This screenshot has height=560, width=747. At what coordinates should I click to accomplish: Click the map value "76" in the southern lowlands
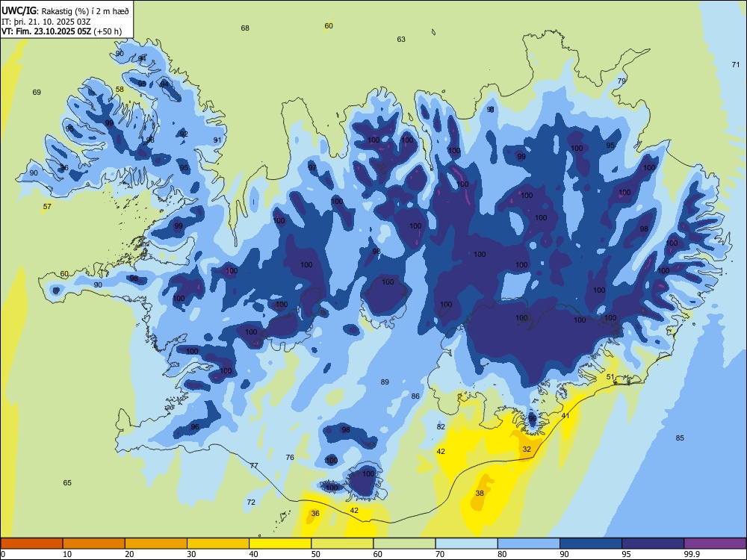[x=290, y=457]
